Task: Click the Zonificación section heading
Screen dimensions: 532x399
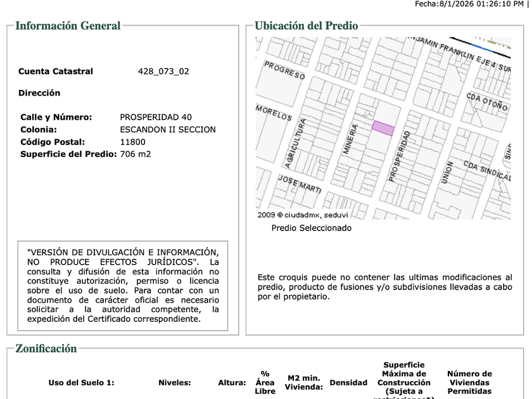Action: pos(46,348)
